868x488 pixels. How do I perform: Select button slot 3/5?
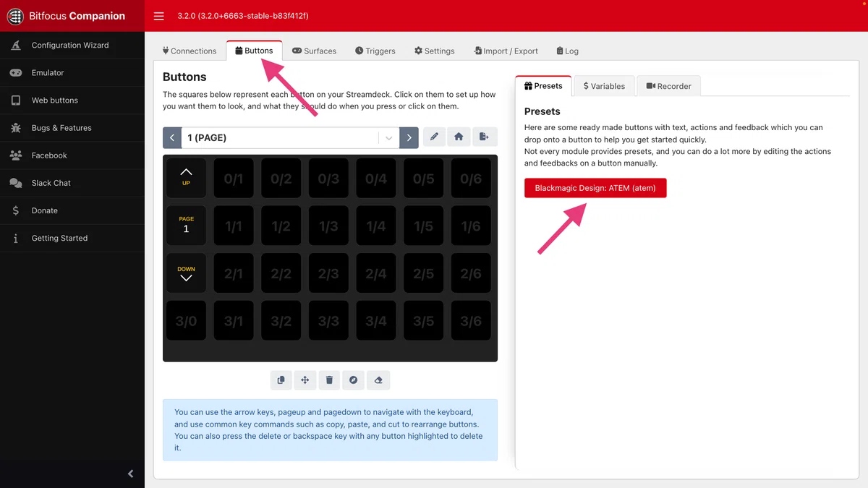(x=424, y=320)
